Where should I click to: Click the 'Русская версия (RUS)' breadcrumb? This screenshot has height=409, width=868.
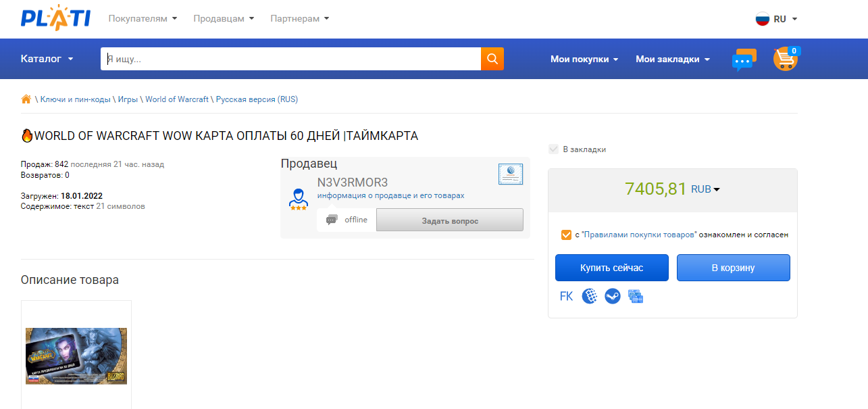(x=257, y=99)
